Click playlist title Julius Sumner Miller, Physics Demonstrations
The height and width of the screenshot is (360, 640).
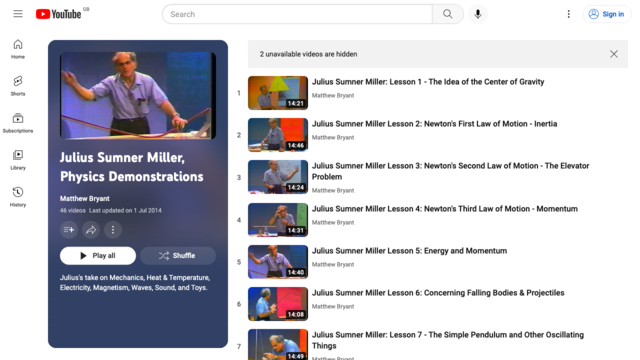131,167
